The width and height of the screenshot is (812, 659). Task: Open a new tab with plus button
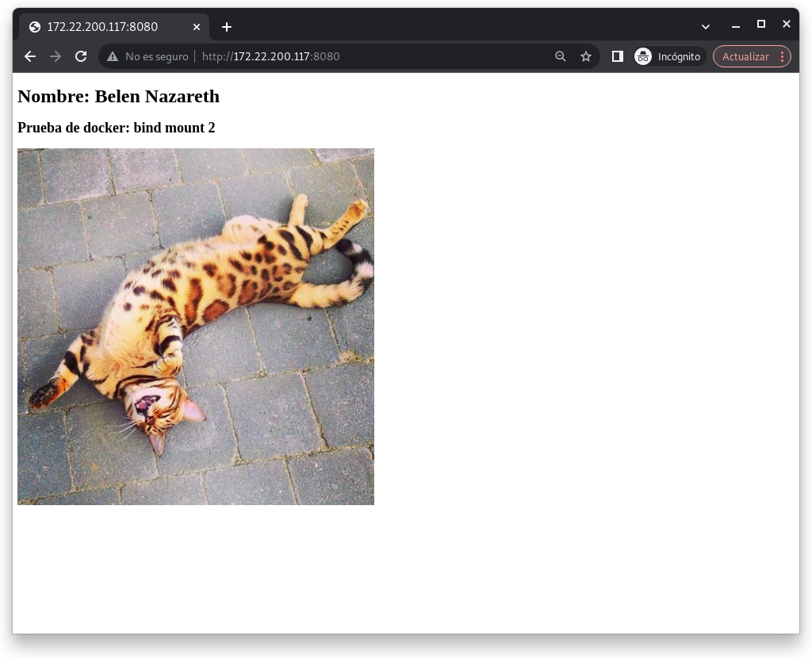(227, 27)
